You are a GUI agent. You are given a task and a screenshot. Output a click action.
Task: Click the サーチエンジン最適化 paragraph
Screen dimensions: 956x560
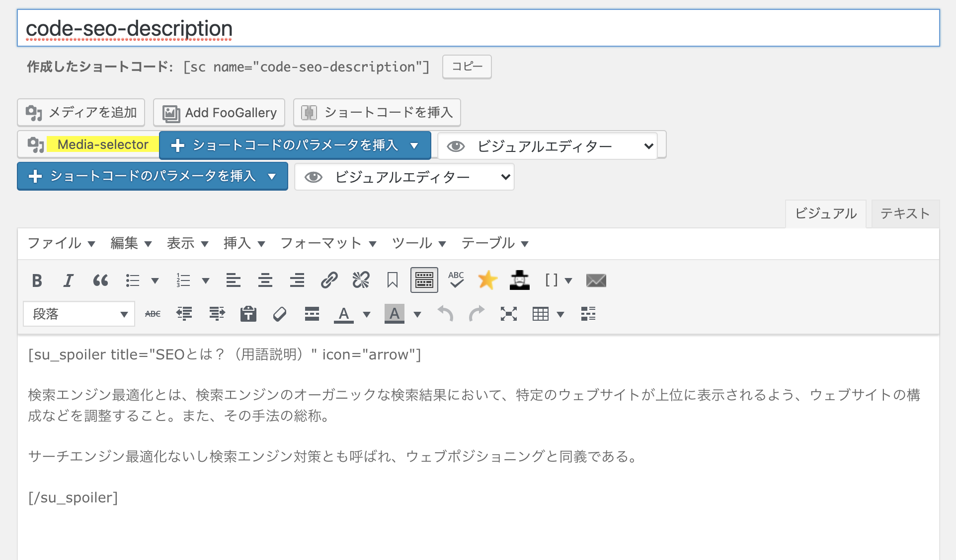(333, 456)
